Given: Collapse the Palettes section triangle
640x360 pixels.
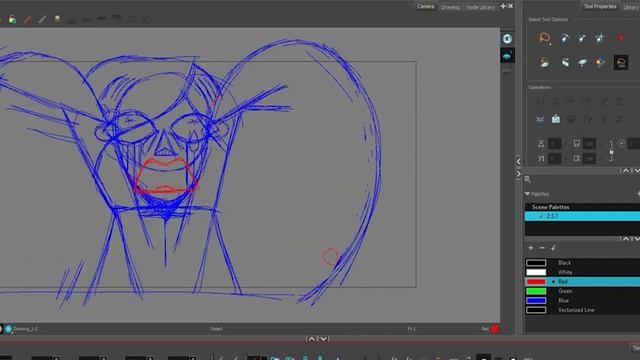Looking at the screenshot, I should click(527, 193).
